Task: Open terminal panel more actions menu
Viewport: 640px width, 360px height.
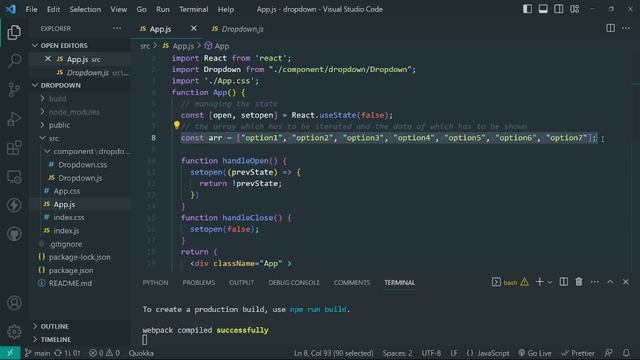Action: [594, 282]
